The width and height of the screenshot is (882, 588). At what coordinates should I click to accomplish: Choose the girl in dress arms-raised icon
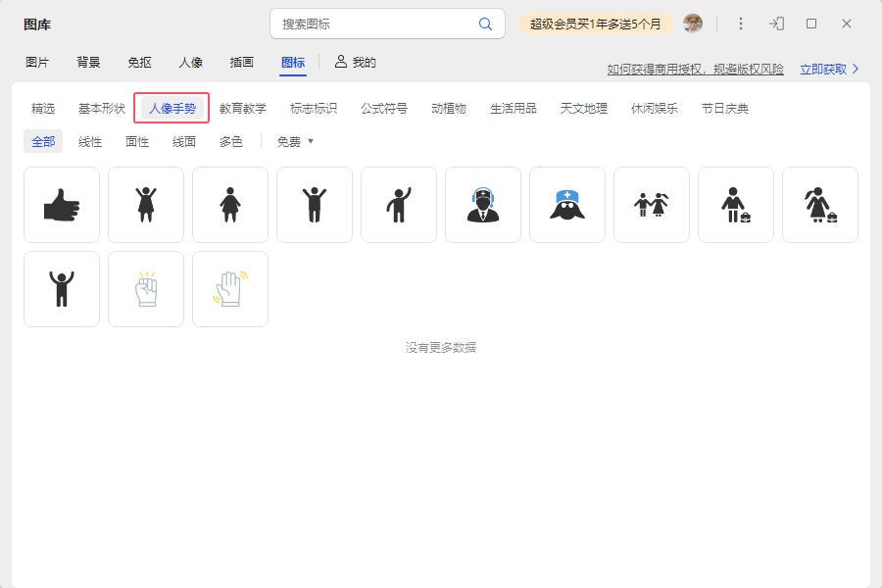146,205
